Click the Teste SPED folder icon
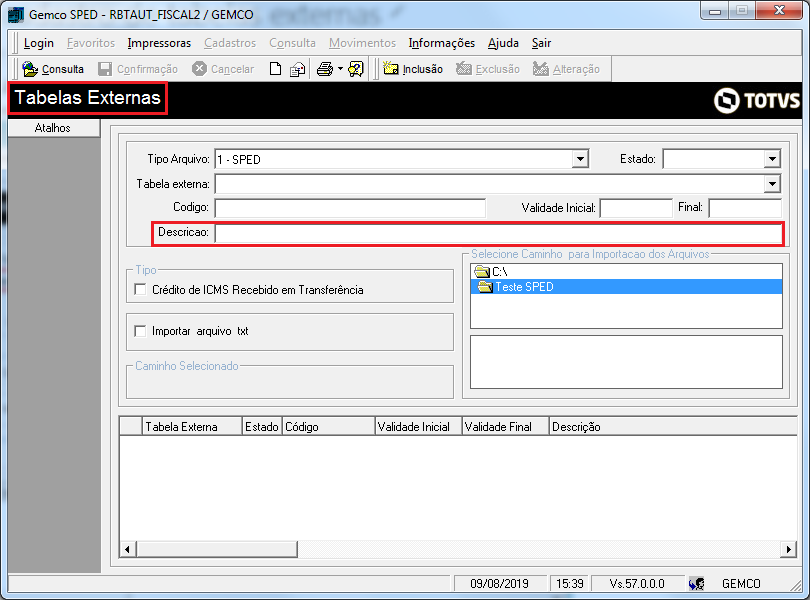Screen dimensions: 810x600 tap(485, 287)
